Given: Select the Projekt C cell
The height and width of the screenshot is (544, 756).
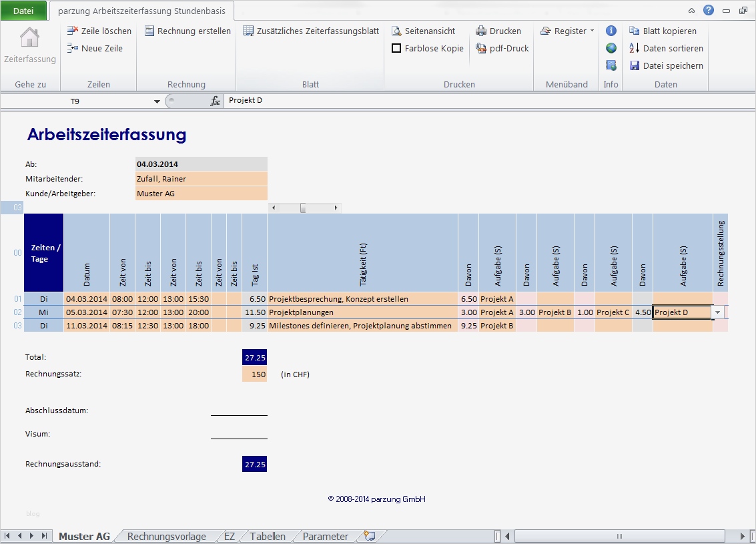Looking at the screenshot, I should tap(613, 312).
